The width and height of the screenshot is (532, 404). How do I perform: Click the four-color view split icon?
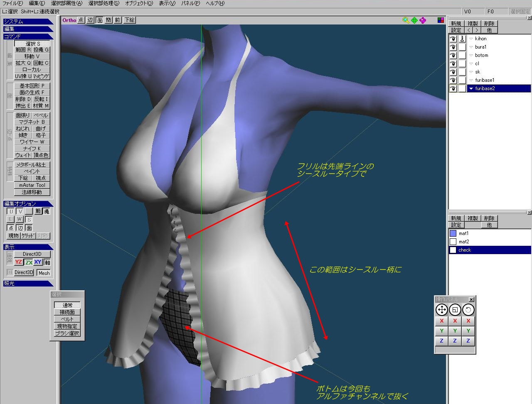(441, 20)
